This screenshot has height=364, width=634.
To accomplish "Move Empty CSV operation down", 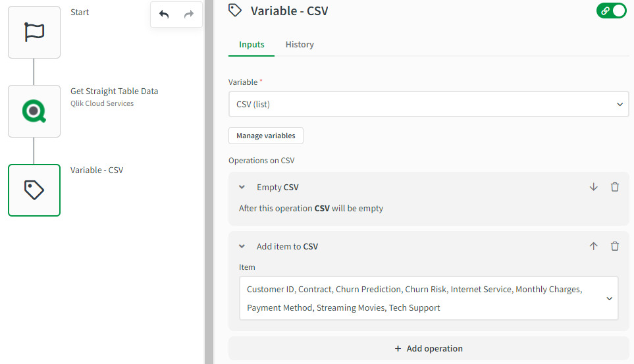I will [x=593, y=187].
